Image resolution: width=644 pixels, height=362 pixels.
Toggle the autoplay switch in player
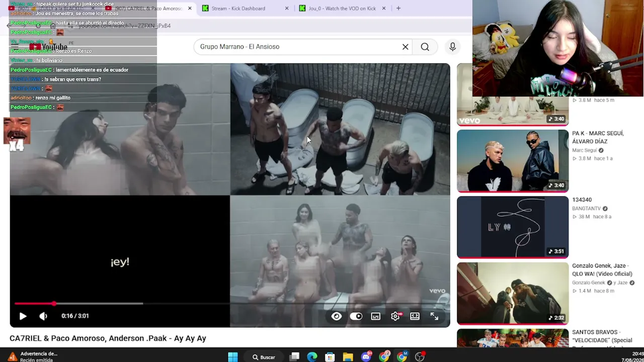(356, 316)
